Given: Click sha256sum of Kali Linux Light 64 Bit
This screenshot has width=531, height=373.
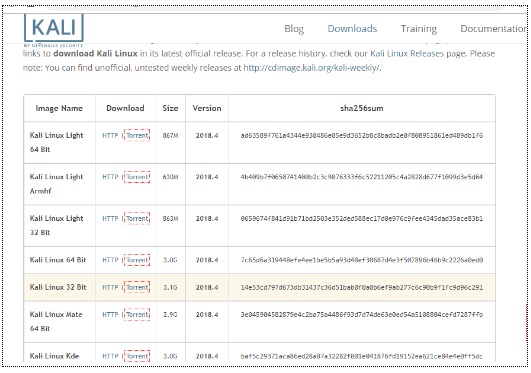Looking at the screenshot, I should coord(362,136).
